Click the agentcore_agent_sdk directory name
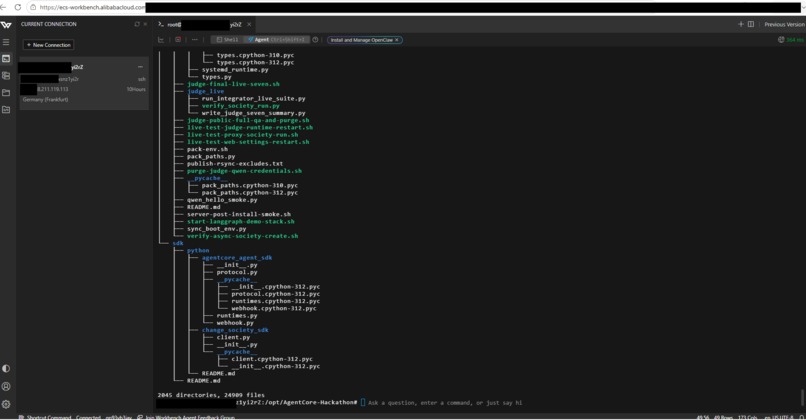Viewport: 806px width, 420px height. tap(237, 258)
